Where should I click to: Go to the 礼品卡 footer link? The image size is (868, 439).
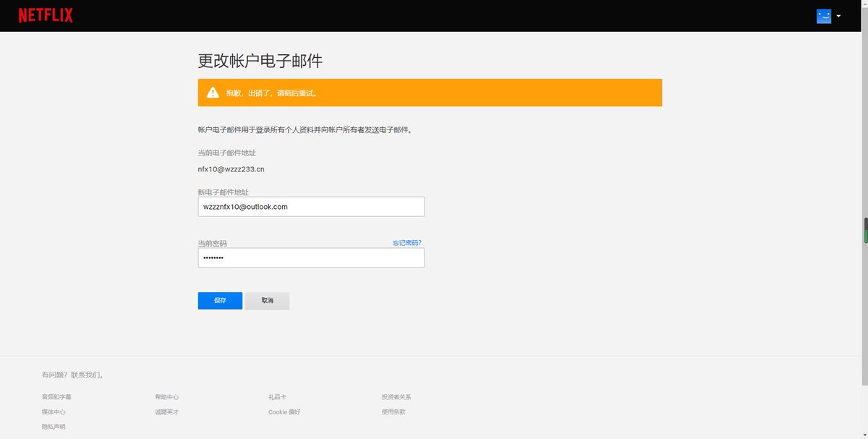point(277,397)
